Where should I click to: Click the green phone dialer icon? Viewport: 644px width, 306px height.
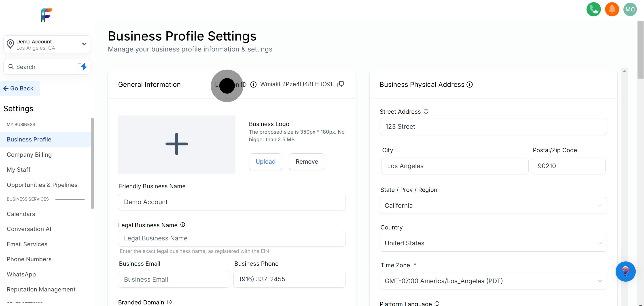click(x=593, y=9)
